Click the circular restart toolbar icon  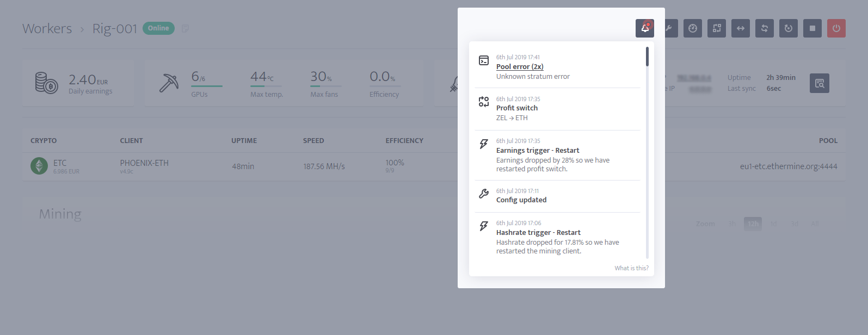(x=789, y=28)
